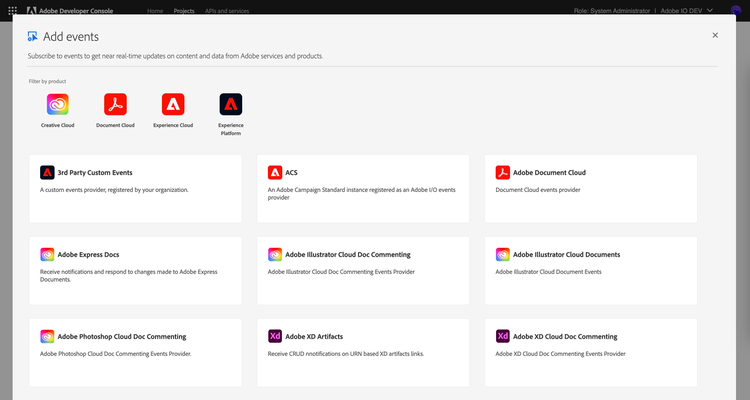Select Adobe Illustrator Cloud Doc Commenting card
This screenshot has height=400, width=750.
point(363,270)
